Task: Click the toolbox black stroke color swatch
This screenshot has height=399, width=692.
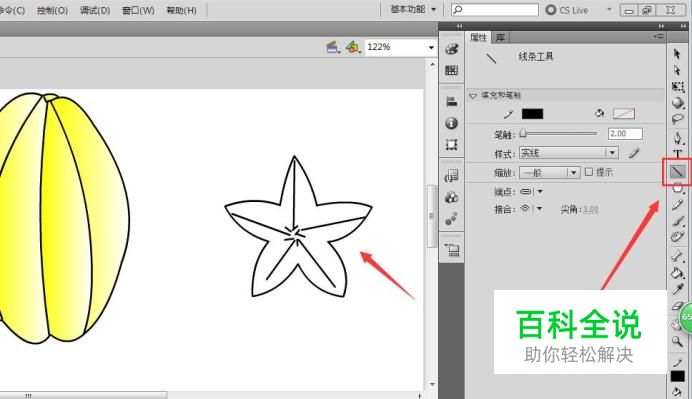Action: (x=677, y=376)
